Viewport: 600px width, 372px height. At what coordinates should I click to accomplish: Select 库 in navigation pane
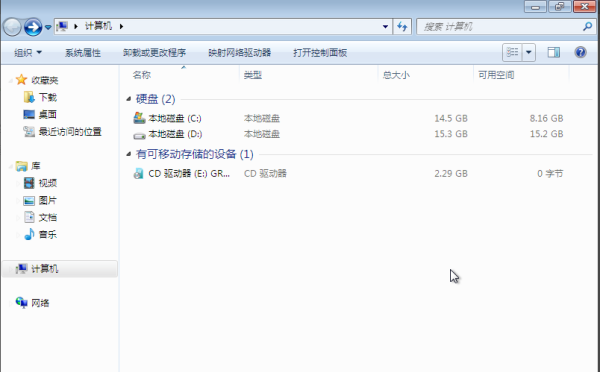[36, 166]
